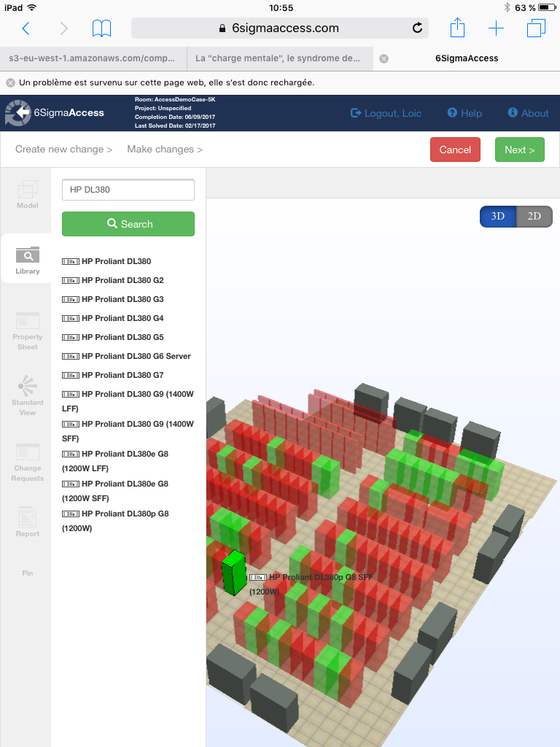560x747 pixels.
Task: Open the Safari share sheet icon
Action: pyautogui.click(x=457, y=28)
